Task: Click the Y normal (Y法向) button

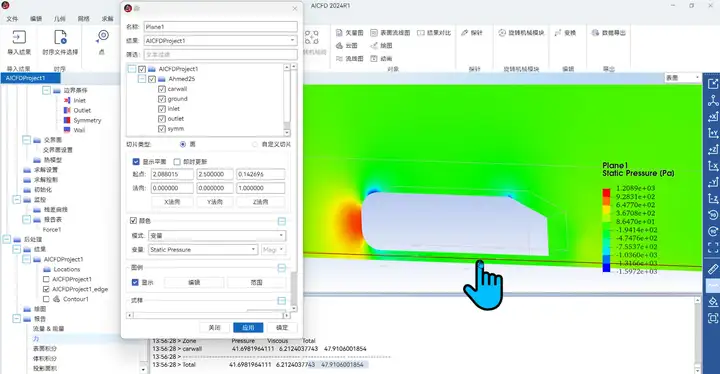Action: pyautogui.click(x=214, y=202)
